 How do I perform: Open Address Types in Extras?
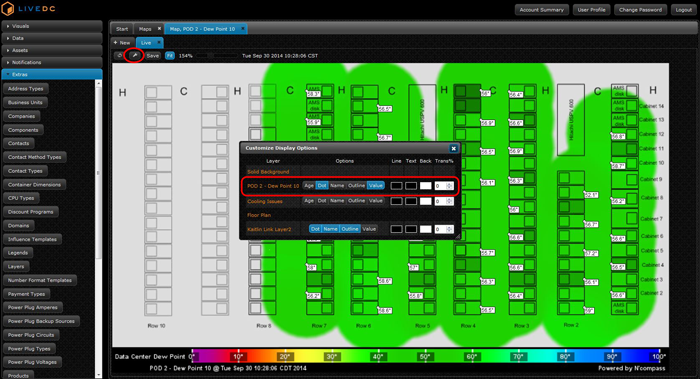pos(25,89)
